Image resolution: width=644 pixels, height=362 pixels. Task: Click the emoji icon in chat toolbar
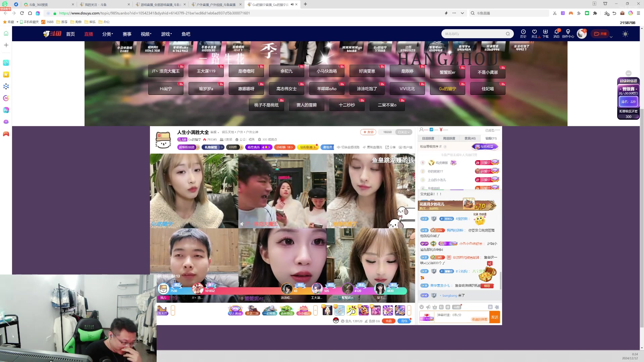(422, 307)
